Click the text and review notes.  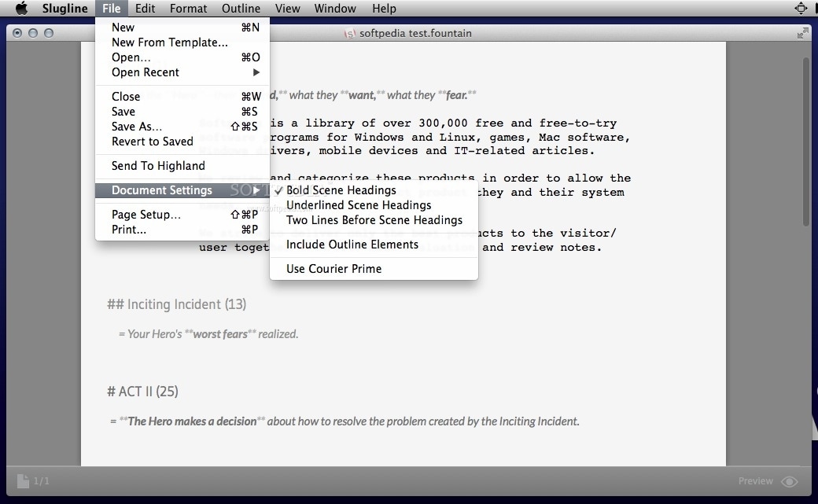pos(542,248)
